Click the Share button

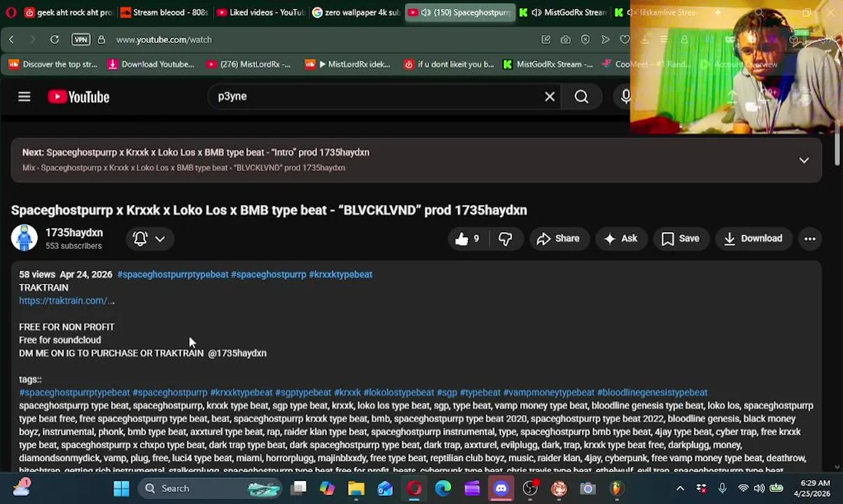tap(558, 239)
